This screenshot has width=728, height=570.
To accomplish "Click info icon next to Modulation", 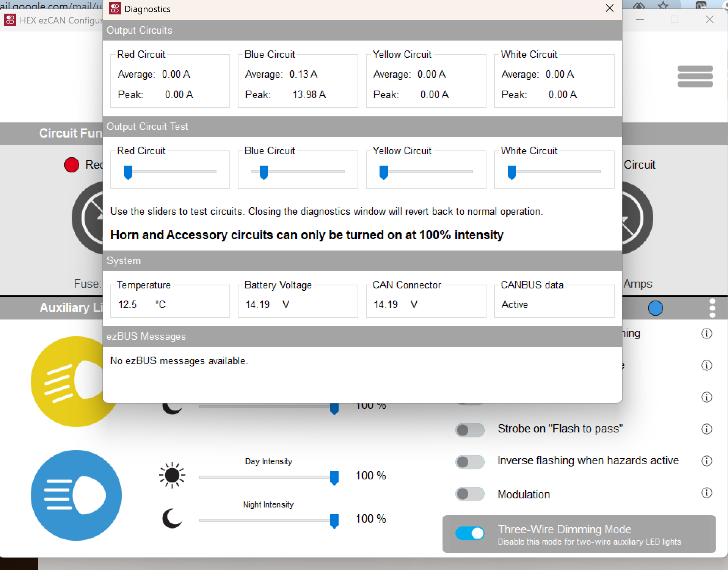I will pyautogui.click(x=706, y=493).
